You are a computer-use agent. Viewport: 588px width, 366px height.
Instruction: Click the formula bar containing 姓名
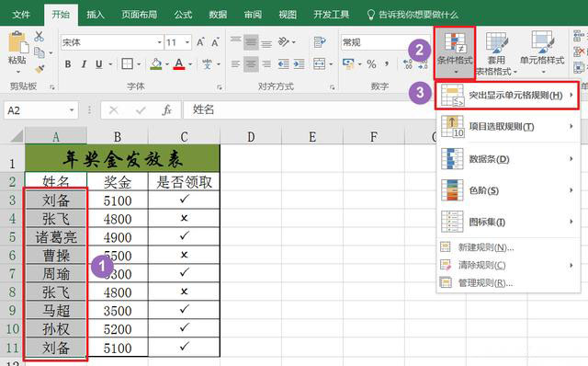click(309, 110)
